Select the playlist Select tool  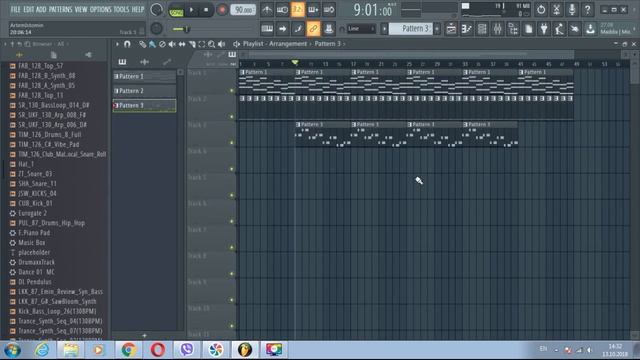[x=202, y=44]
